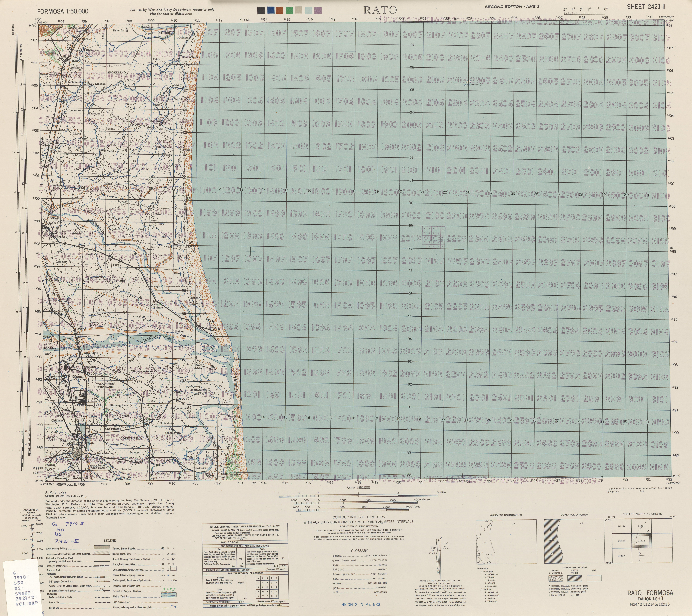Viewport: 692px width, 616px height.
Task: Click the purple swatch in top color bar
Action: click(318, 10)
